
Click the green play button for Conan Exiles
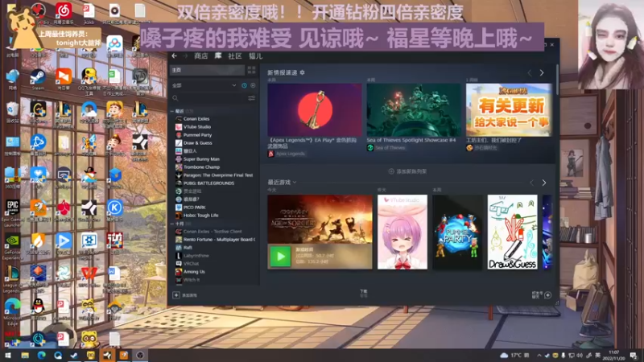point(280,257)
